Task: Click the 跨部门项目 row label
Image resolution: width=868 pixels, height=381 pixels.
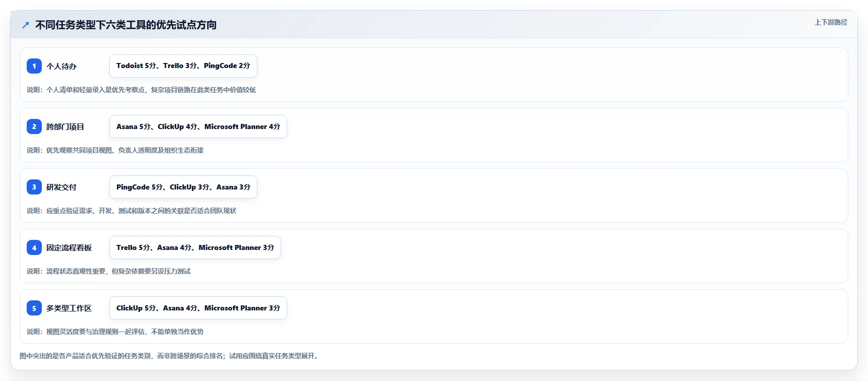Action: [x=65, y=126]
